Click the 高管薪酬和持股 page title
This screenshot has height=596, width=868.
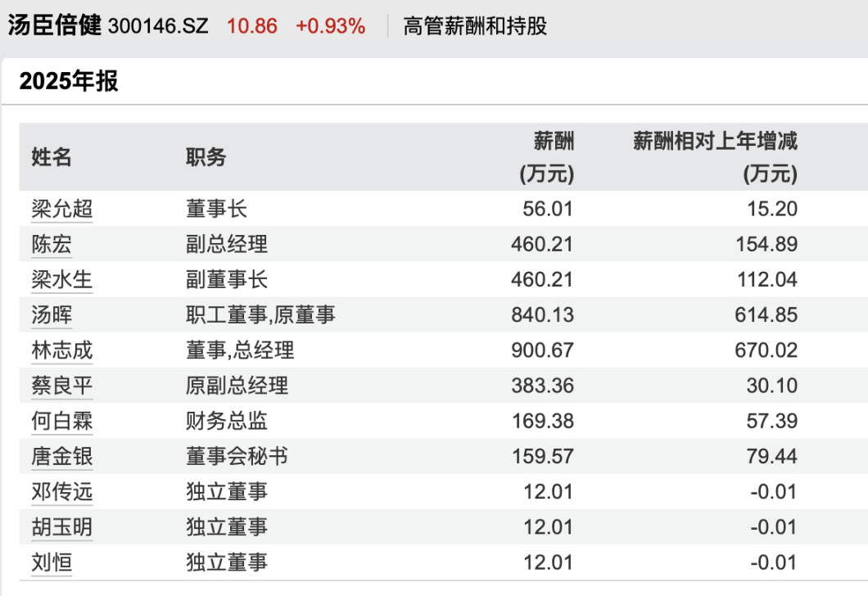[475, 26]
